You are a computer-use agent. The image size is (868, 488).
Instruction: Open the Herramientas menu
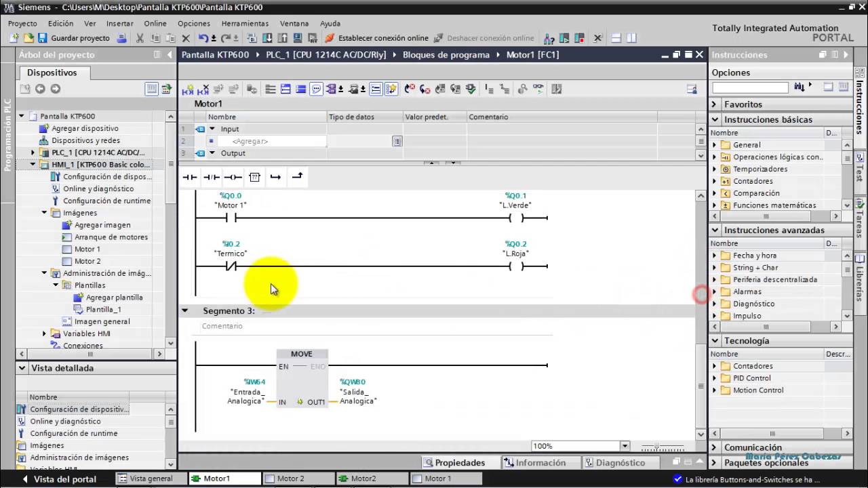tap(245, 23)
